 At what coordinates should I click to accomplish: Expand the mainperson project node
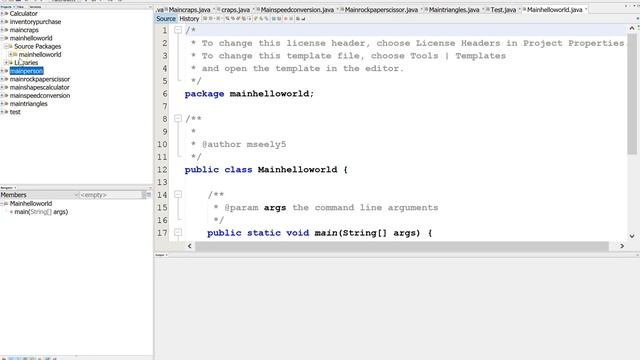click(x=2, y=71)
